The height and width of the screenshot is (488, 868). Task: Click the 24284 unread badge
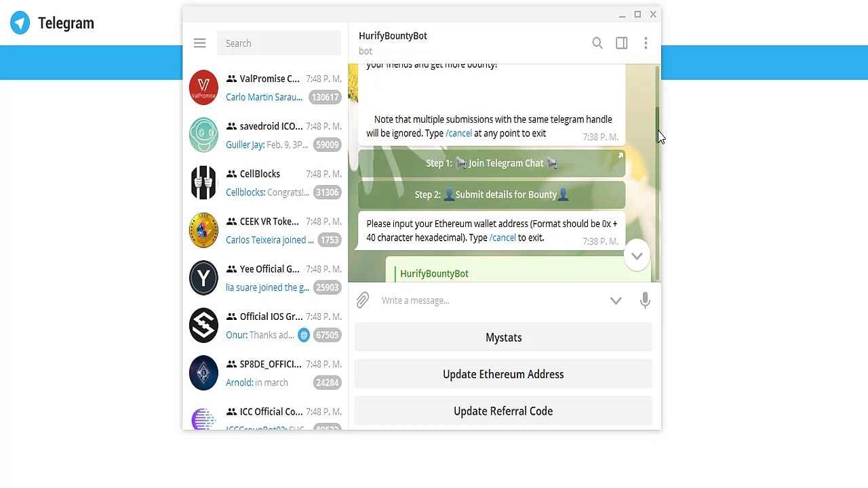tap(327, 382)
